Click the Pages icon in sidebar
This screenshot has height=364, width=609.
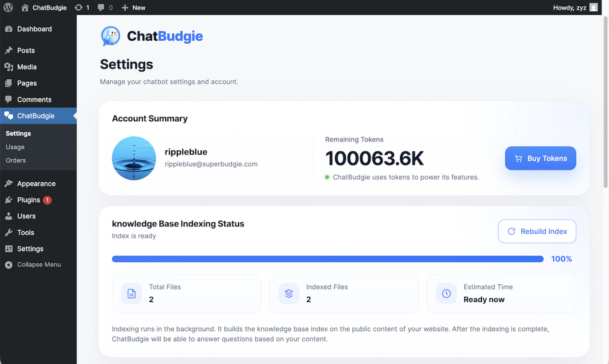coord(9,83)
